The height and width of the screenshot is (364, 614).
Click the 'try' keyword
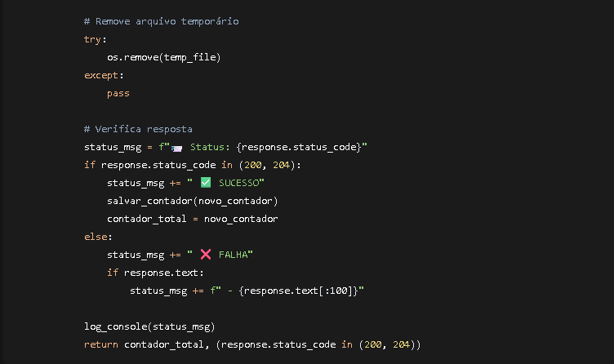tap(94, 39)
